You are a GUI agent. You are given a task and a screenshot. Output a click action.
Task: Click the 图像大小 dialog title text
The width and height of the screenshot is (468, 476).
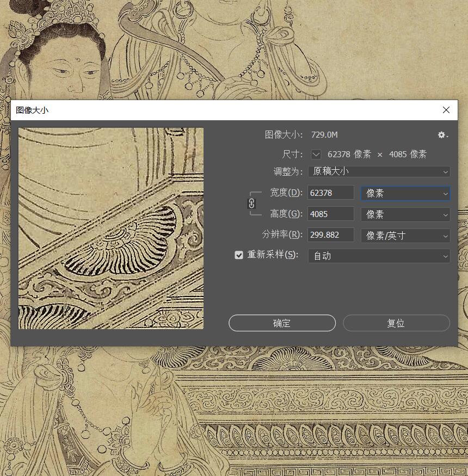(32, 110)
